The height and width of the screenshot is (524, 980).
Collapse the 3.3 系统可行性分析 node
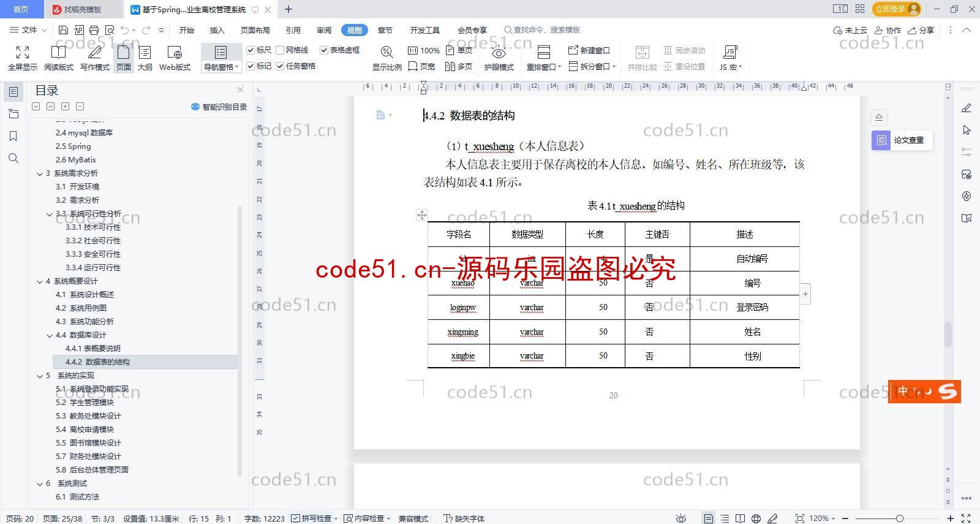(50, 214)
